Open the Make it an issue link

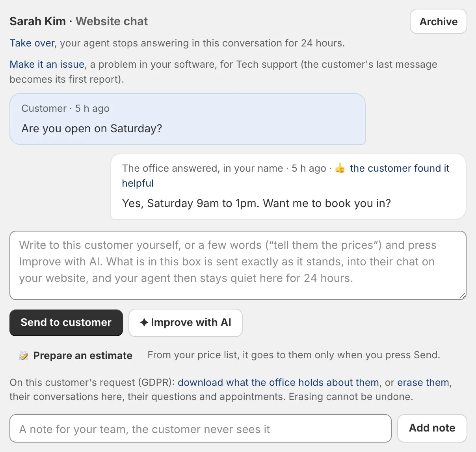point(47,64)
